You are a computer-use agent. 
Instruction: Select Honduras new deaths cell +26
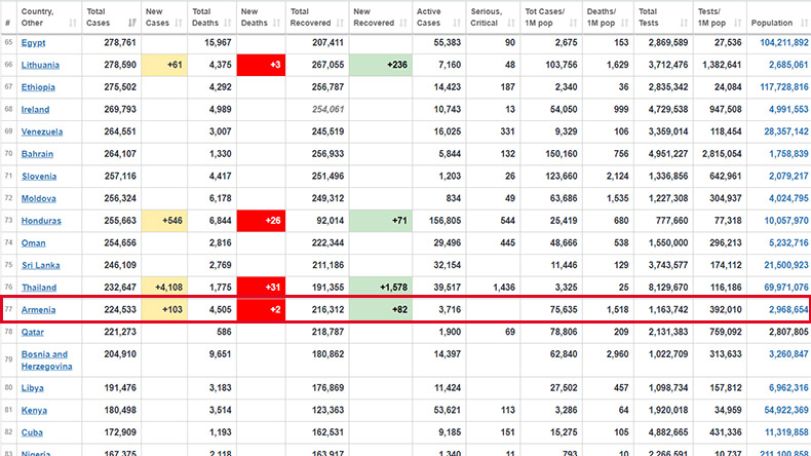(261, 221)
